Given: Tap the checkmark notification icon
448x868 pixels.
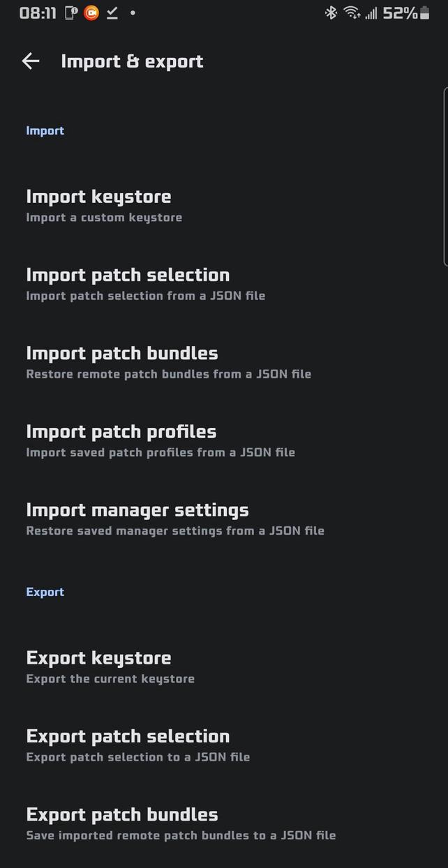Looking at the screenshot, I should 112,13.
